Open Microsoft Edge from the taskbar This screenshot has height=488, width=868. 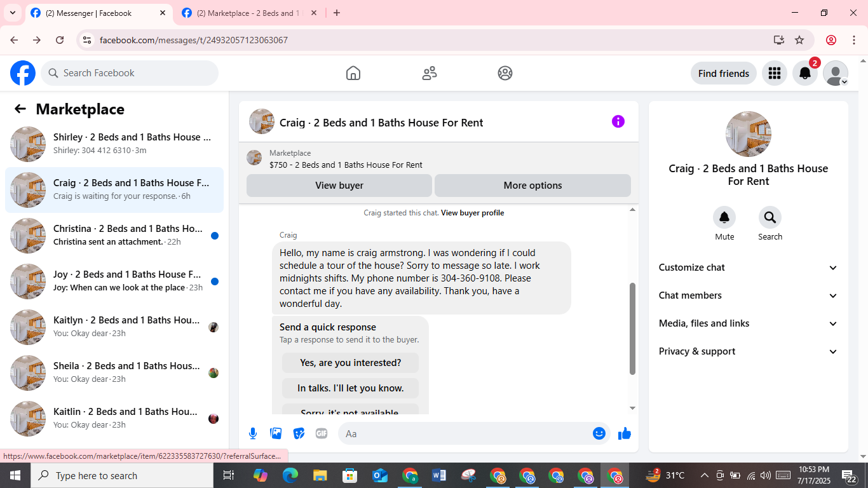pos(290,475)
